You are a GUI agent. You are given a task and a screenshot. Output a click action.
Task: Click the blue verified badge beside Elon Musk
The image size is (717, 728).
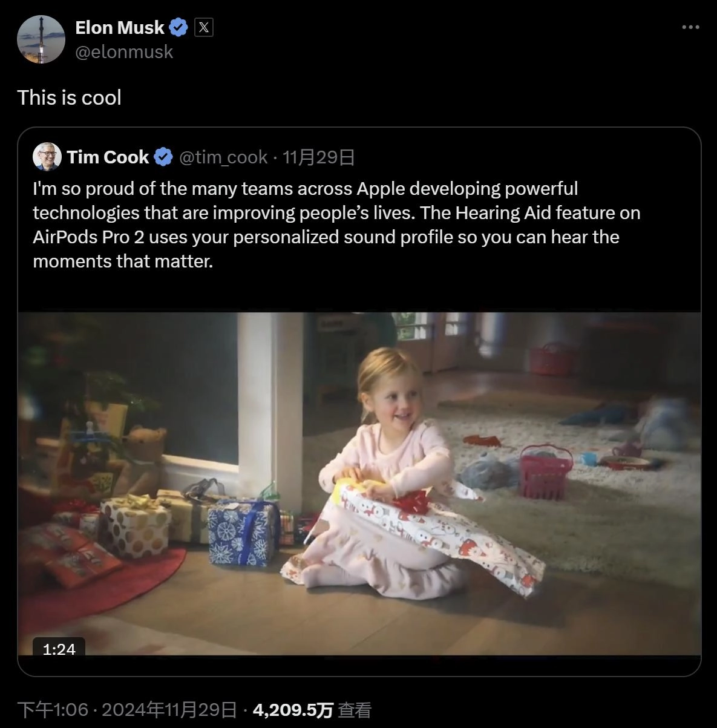179,27
